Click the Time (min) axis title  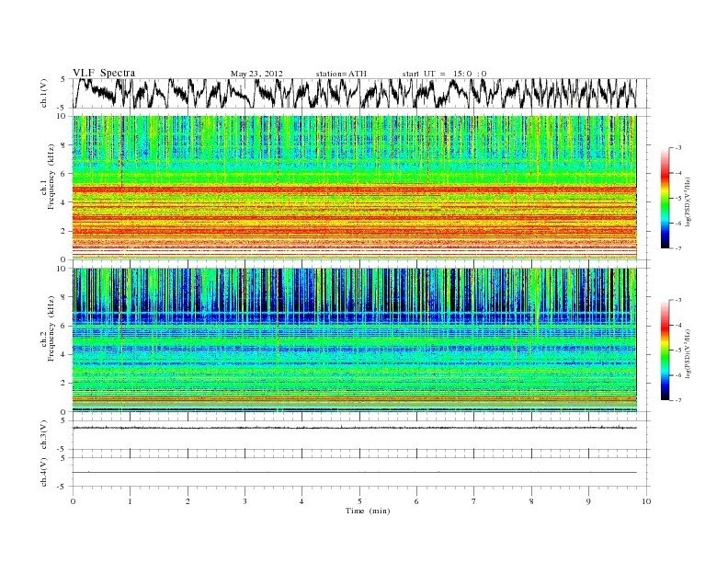368,511
